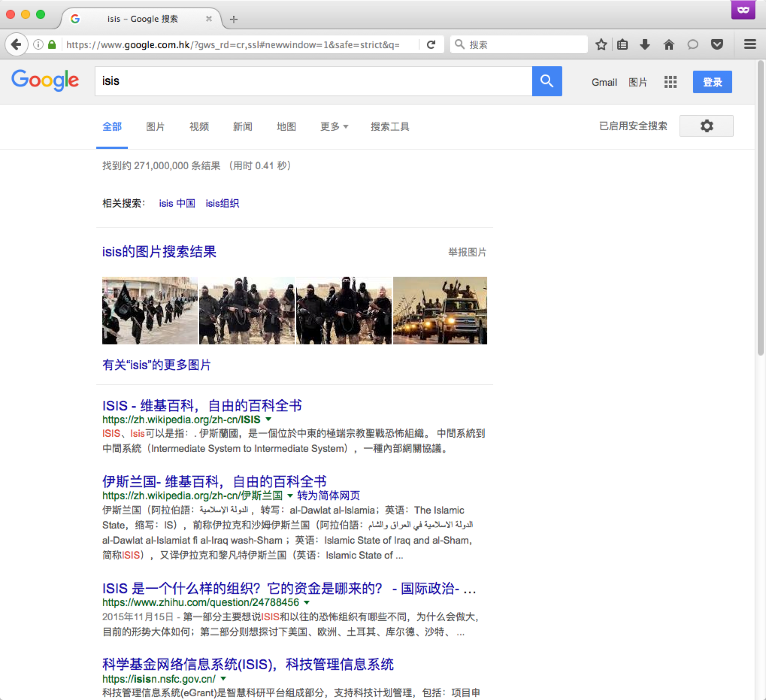Click the page vertical scrollbar thumb
This screenshot has height=700, width=766.
[x=760, y=208]
